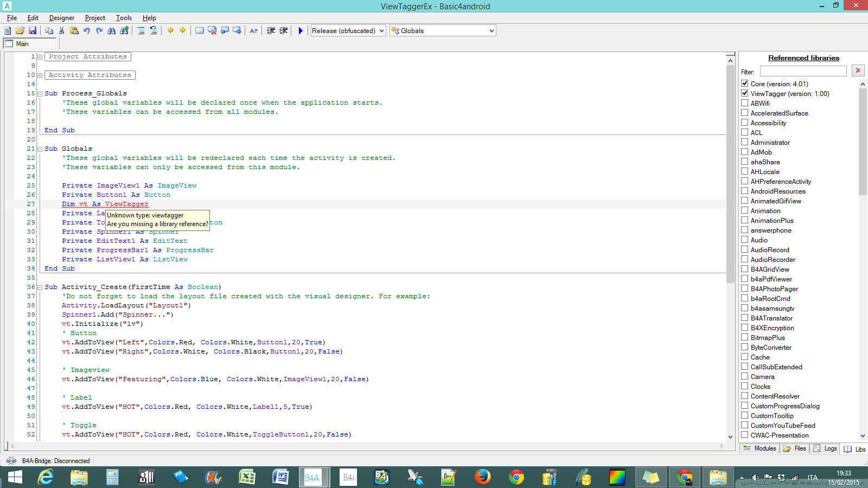Open the Designer menu

tap(62, 18)
